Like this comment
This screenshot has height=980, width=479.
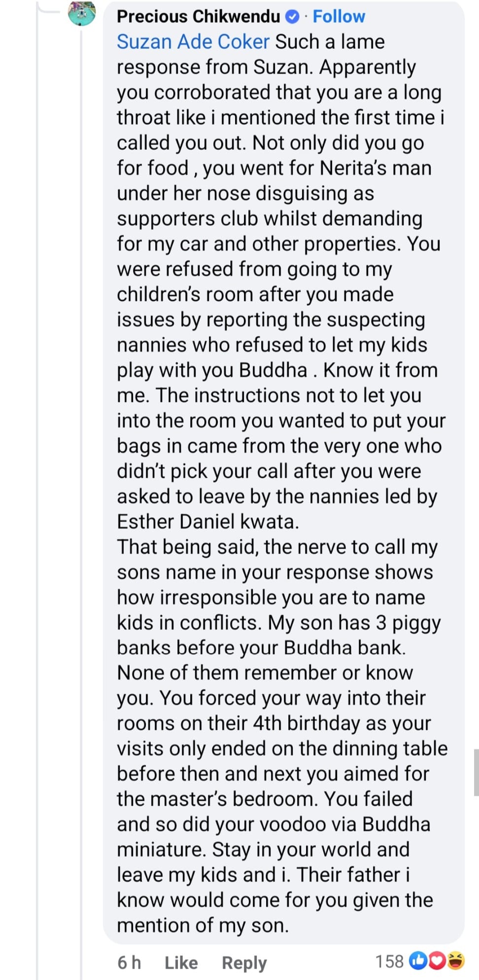pyautogui.click(x=181, y=962)
